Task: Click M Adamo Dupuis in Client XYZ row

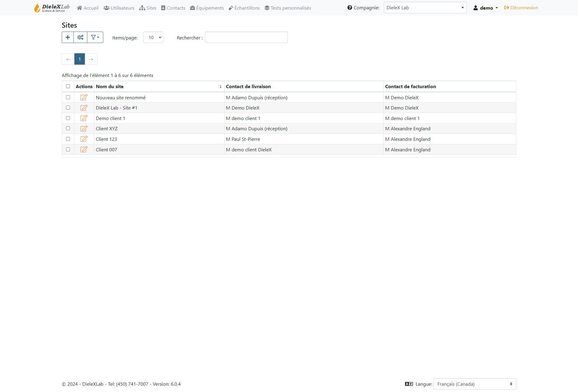Action: [x=257, y=128]
